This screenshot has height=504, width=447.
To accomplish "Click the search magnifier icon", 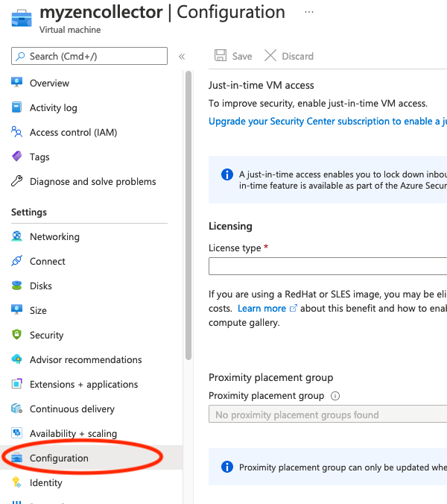I will coord(20,56).
